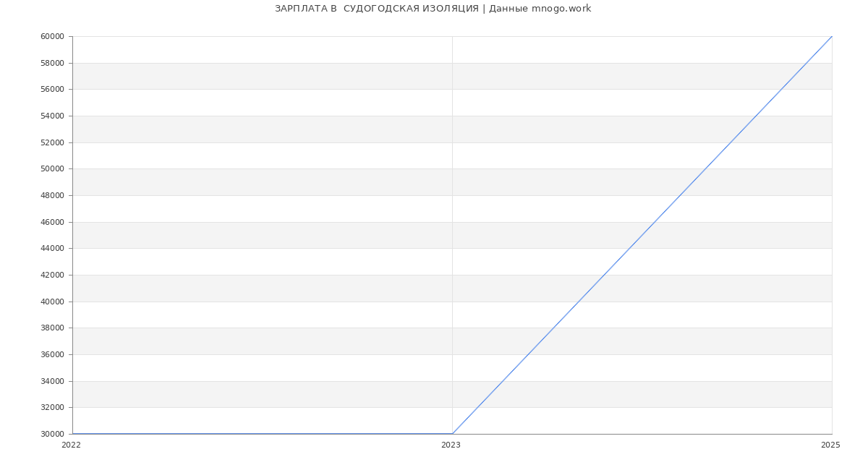
Task: Click the salary line's 2025 peak point
Action: pyautogui.click(x=832, y=36)
